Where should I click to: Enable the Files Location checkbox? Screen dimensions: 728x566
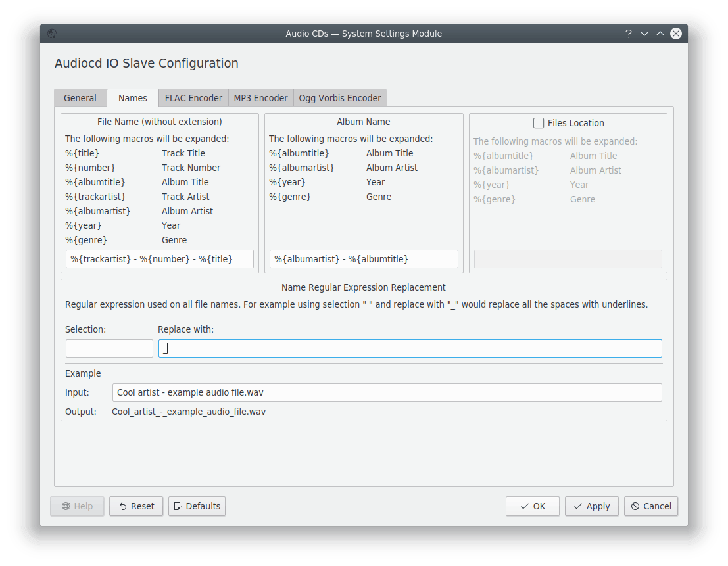[x=539, y=123]
